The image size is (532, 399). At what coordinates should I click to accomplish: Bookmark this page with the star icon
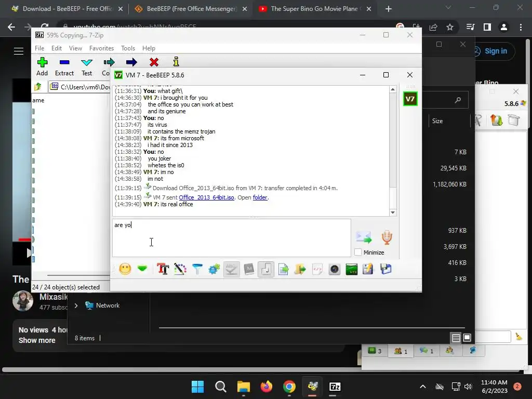[x=450, y=27]
